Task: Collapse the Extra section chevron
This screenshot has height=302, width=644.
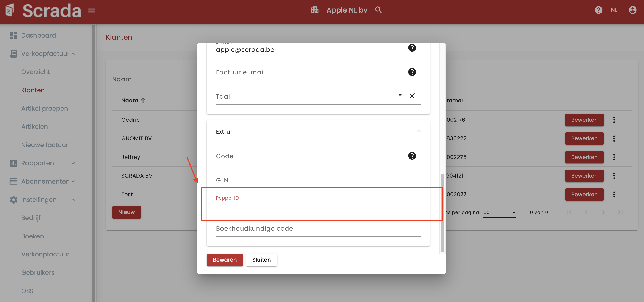Action: [x=419, y=131]
